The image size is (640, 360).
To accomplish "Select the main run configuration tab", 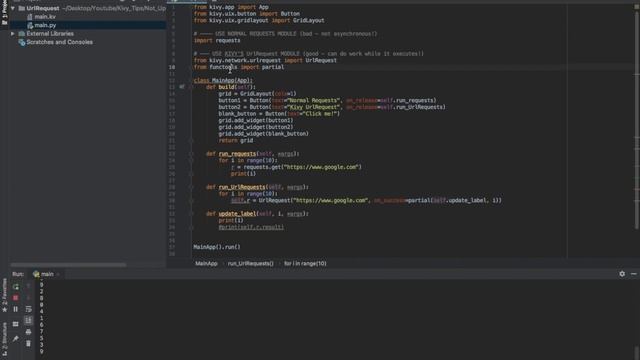I will [x=44, y=274].
